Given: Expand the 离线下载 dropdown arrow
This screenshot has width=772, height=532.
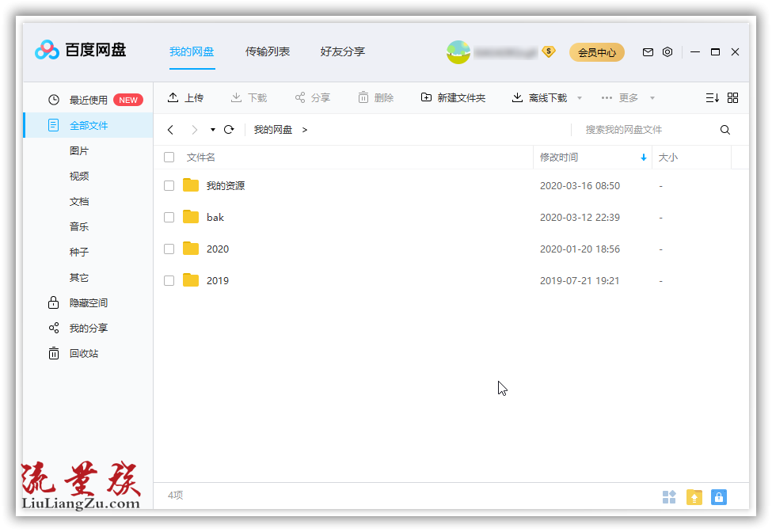Looking at the screenshot, I should point(580,97).
